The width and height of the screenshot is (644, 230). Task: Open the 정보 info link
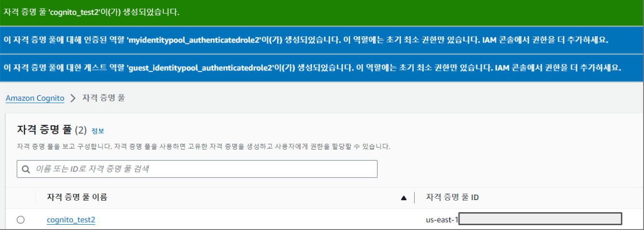click(98, 131)
